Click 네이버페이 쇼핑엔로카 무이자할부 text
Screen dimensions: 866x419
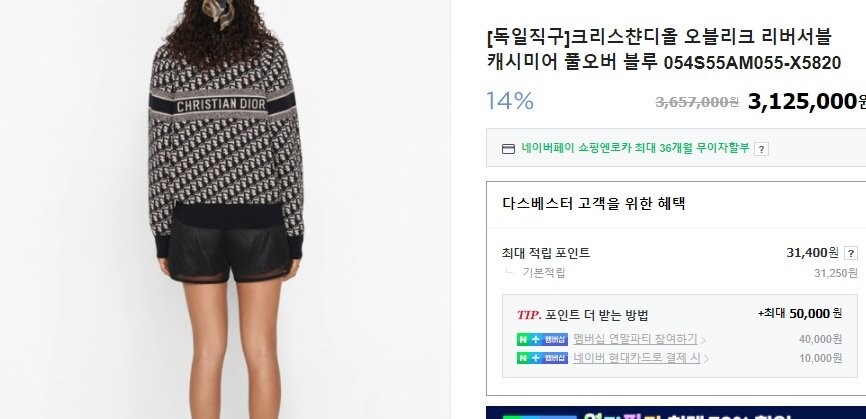coord(635,148)
